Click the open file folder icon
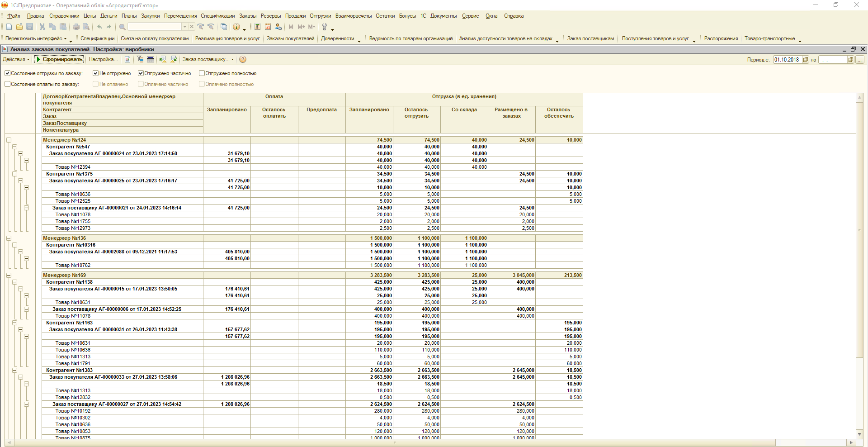The width and height of the screenshot is (868, 447). [19, 27]
